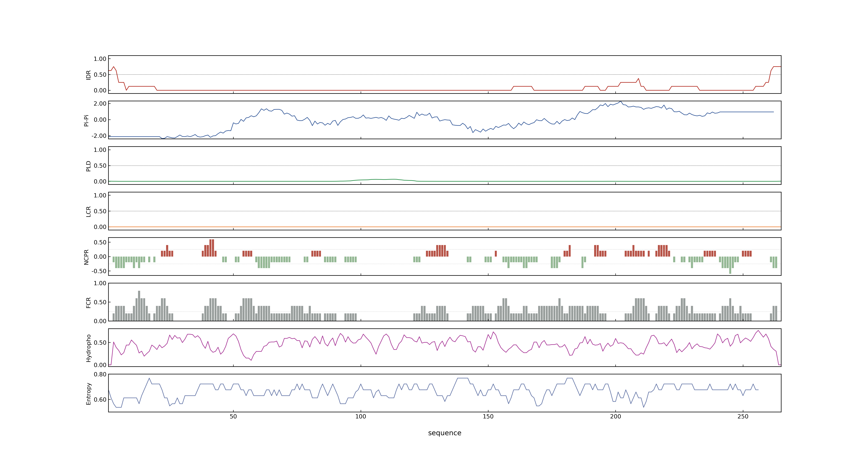Select the Hydropho axis label
Image resolution: width=868 pixels, height=463 pixels.
(x=88, y=348)
